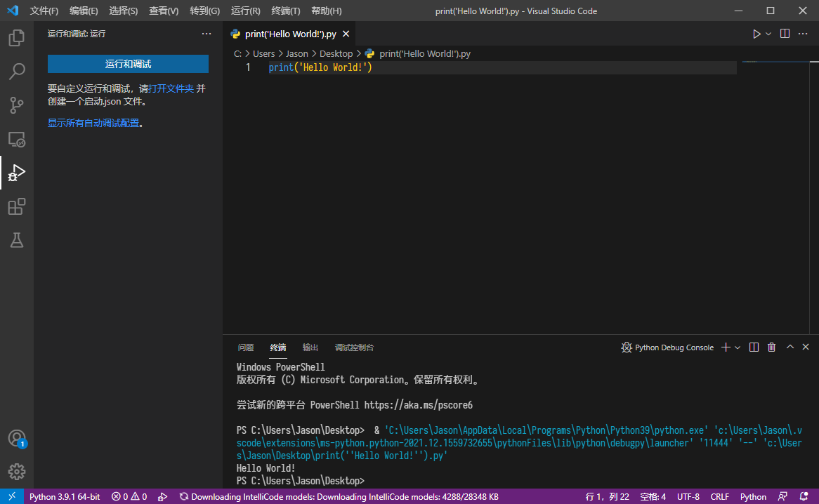Open the Manage gear icon

16,472
